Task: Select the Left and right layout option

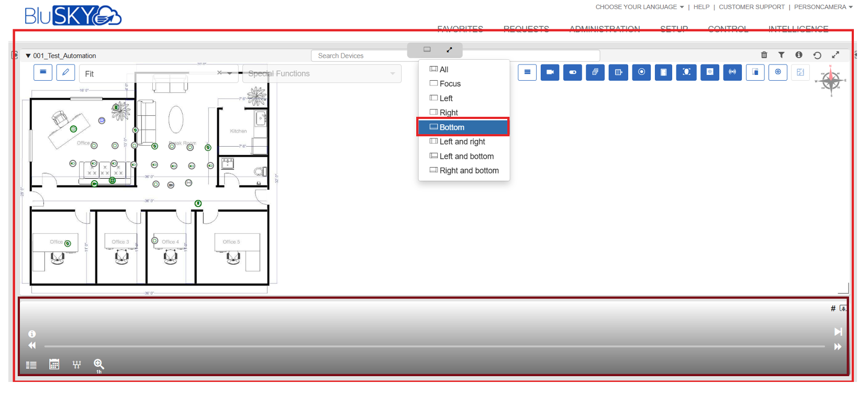Action: [x=463, y=141]
